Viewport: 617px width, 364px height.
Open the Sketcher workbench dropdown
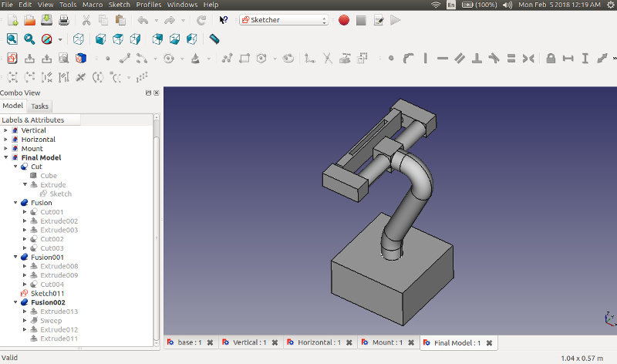284,20
